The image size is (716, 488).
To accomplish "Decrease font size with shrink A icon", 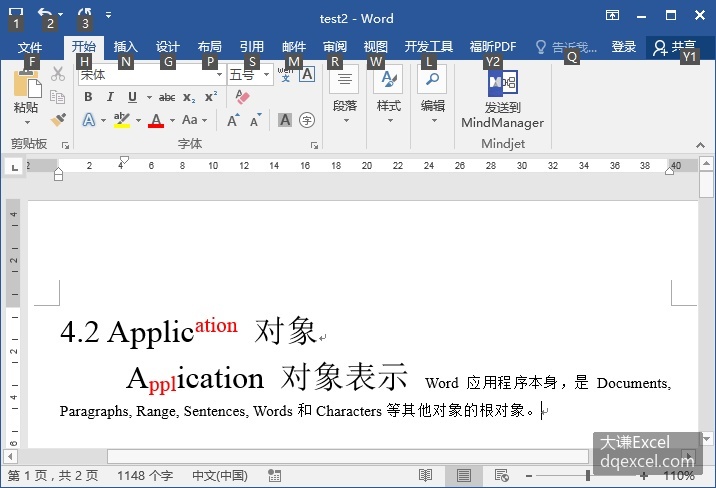I will [256, 121].
